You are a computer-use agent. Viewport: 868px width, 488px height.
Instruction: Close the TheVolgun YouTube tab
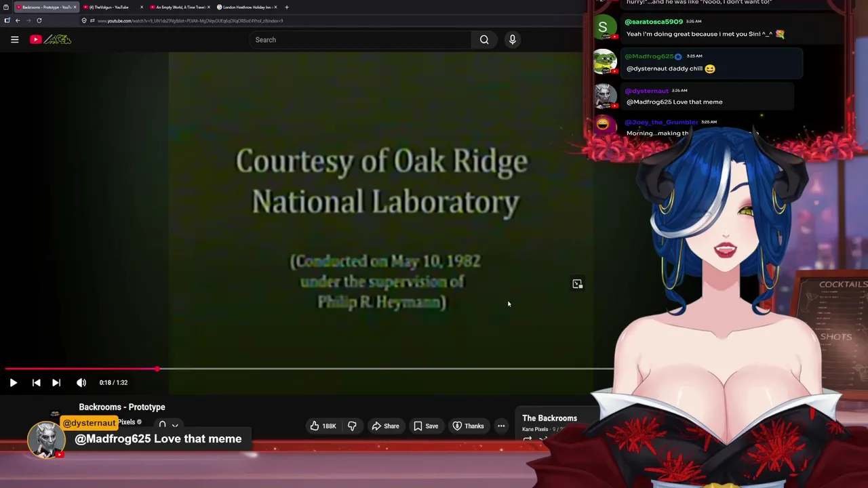point(142,7)
